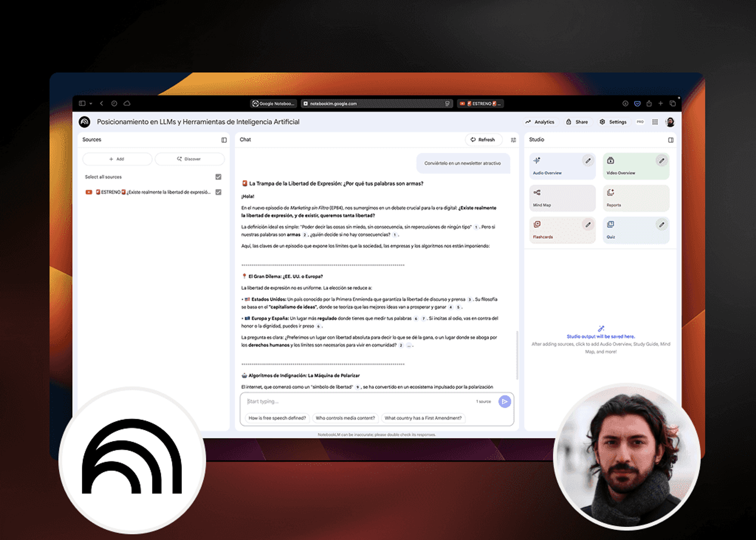Click the '1 source' indicator in chat box
This screenshot has width=756, height=540.
pyautogui.click(x=484, y=402)
